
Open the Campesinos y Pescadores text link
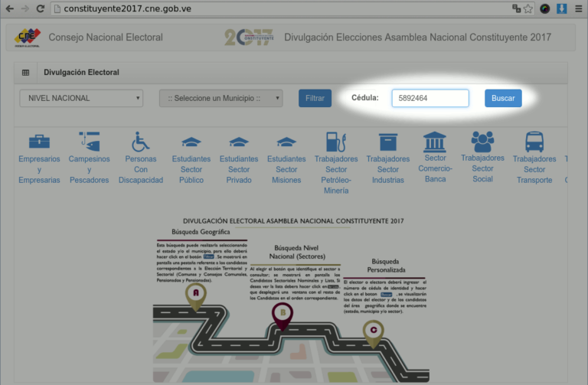90,169
